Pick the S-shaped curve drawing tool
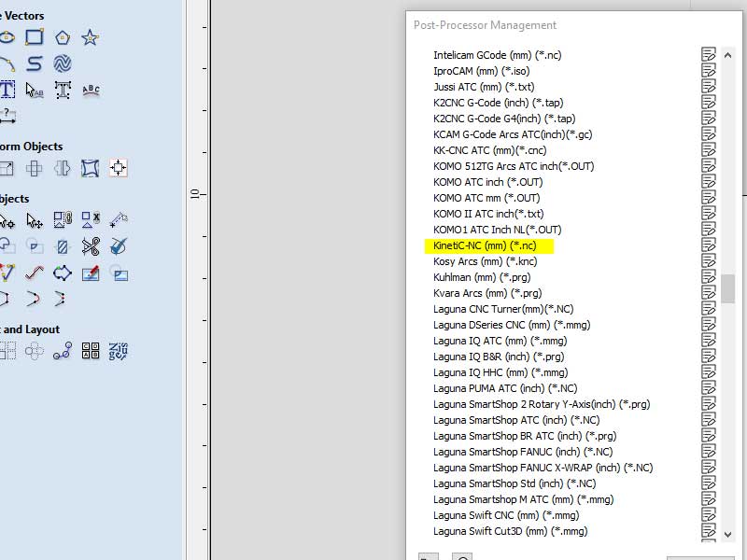Screen dimensions: 747x560 coord(35,63)
